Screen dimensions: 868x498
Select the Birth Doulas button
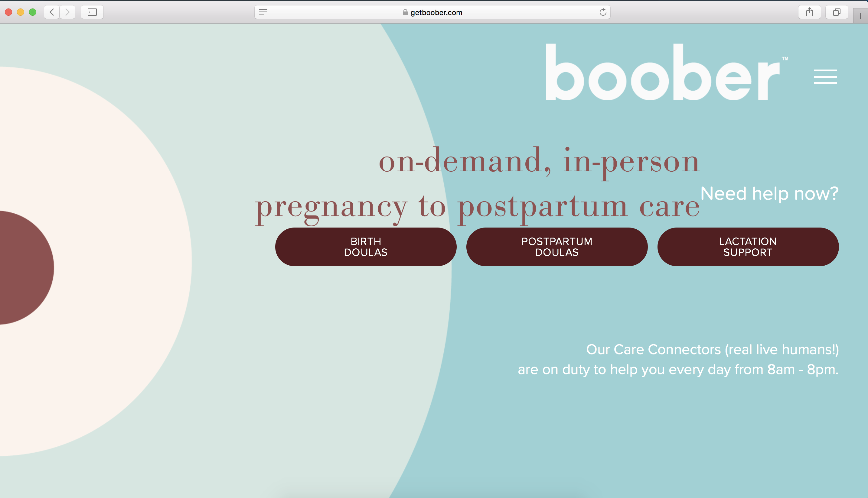pos(366,247)
